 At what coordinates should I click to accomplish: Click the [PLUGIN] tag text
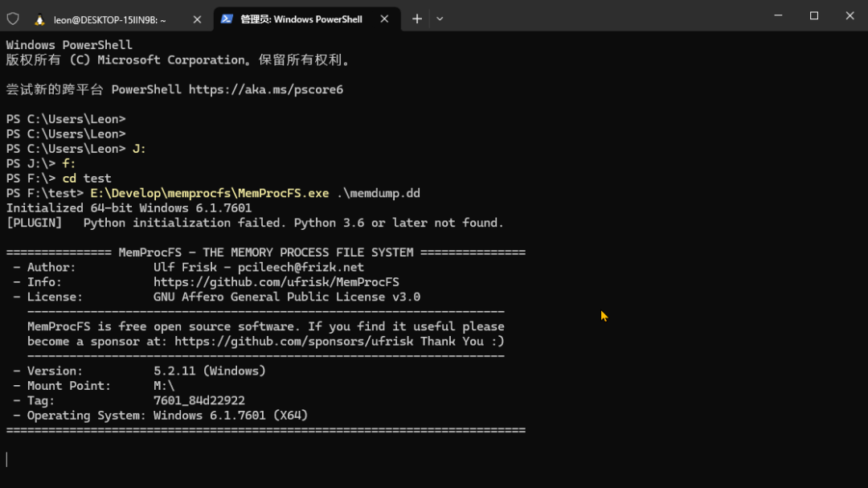[35, 223]
